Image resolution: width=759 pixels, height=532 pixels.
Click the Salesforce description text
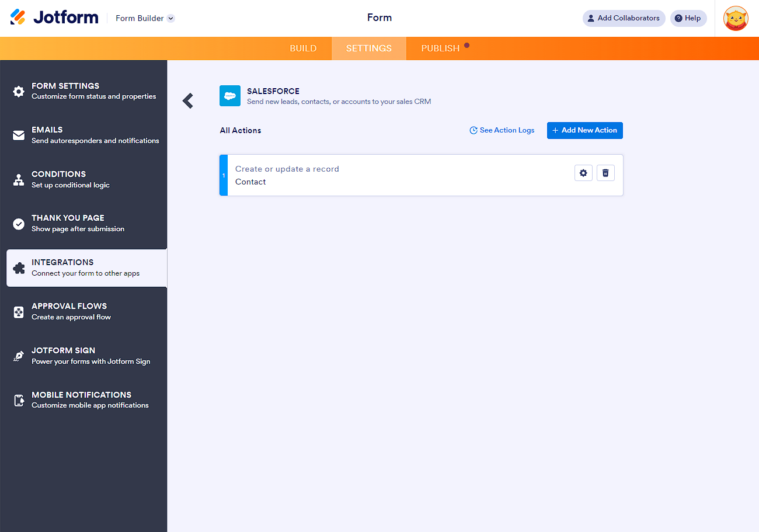coord(339,102)
